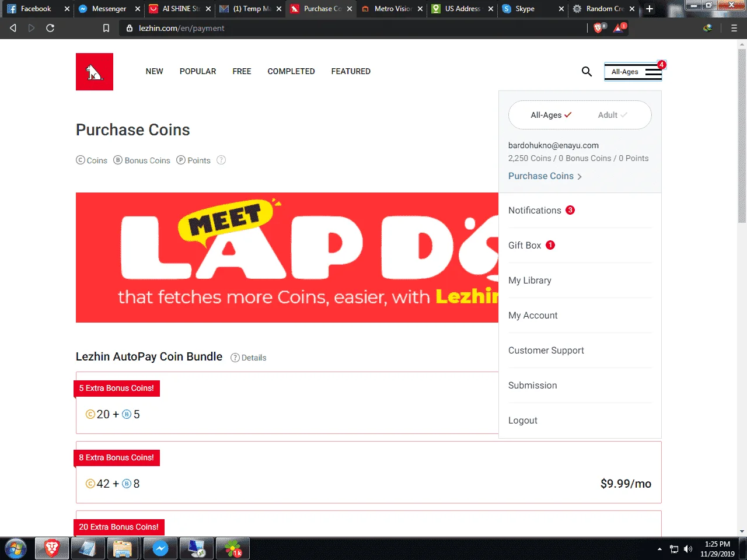Open the Brave Rewards triangle icon
This screenshot has width=747, height=560.
tap(619, 28)
